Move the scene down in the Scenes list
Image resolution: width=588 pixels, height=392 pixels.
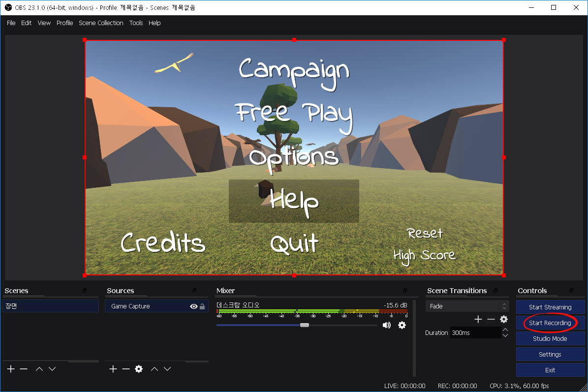[x=52, y=369]
